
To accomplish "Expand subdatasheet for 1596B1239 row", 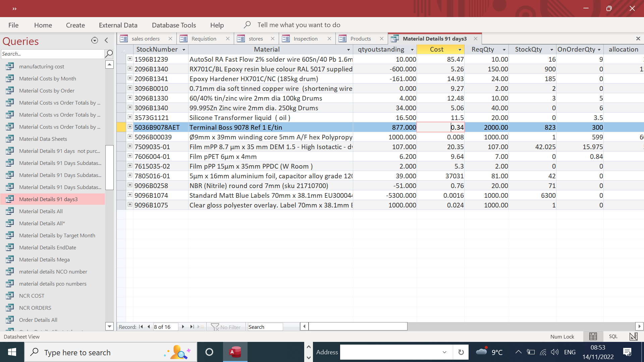I will (x=130, y=59).
